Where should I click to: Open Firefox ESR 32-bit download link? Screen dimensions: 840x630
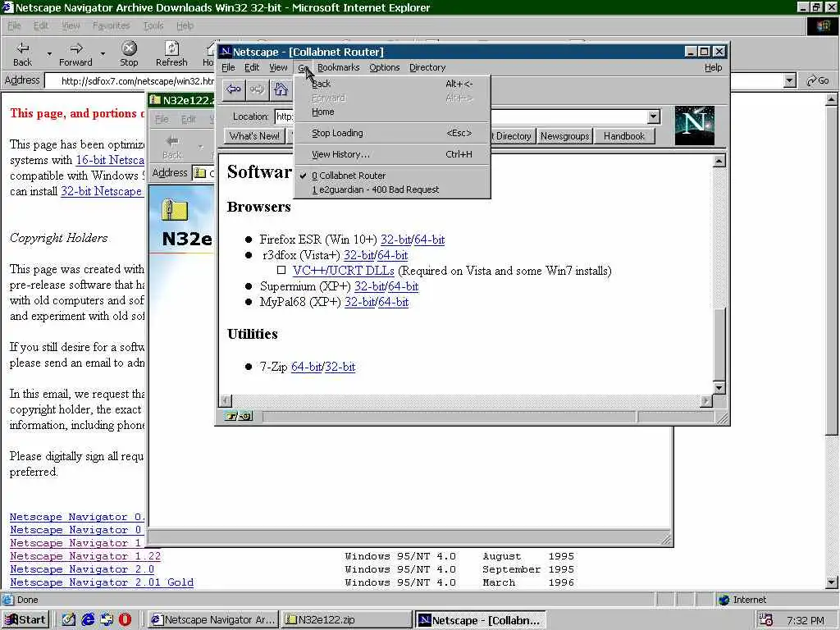pyautogui.click(x=395, y=240)
